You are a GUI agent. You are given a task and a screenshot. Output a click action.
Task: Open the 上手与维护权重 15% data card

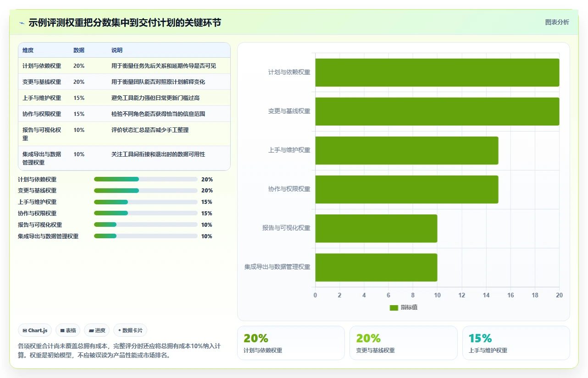click(x=516, y=343)
